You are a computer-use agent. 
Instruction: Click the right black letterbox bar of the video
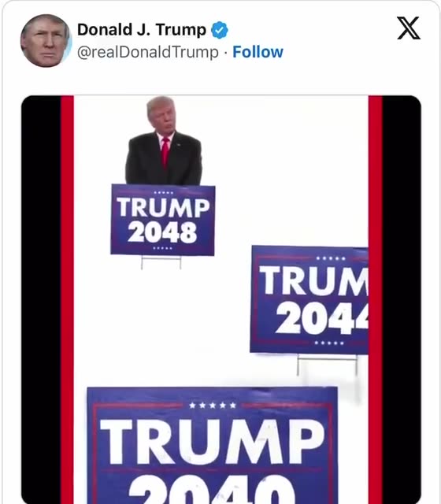point(402,299)
